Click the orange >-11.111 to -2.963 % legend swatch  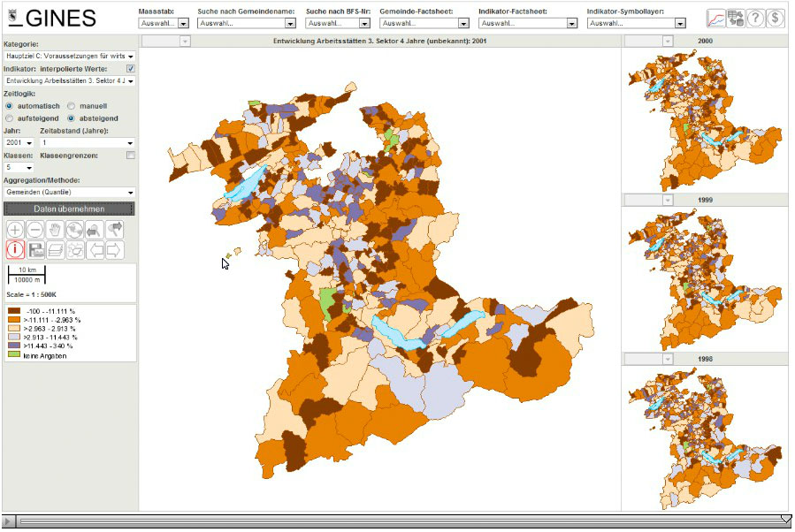pos(14,320)
